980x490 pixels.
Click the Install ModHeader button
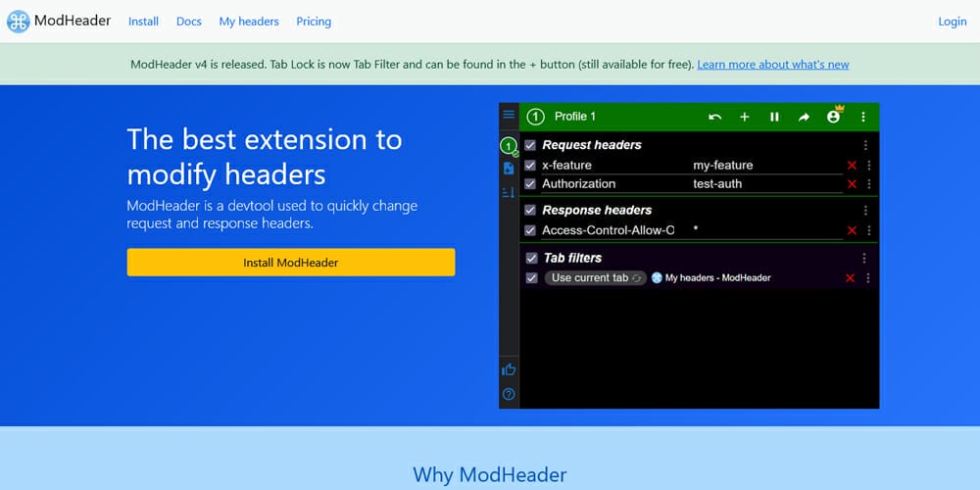(x=291, y=263)
